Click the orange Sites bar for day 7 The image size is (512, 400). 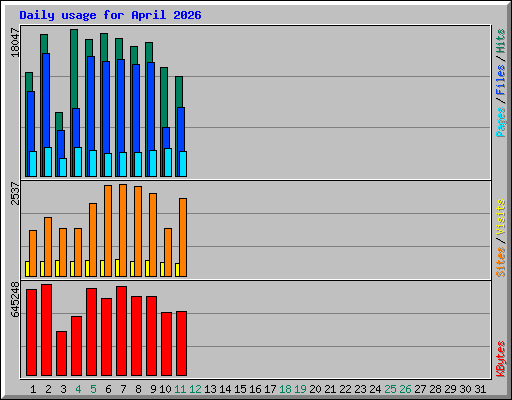123,230
